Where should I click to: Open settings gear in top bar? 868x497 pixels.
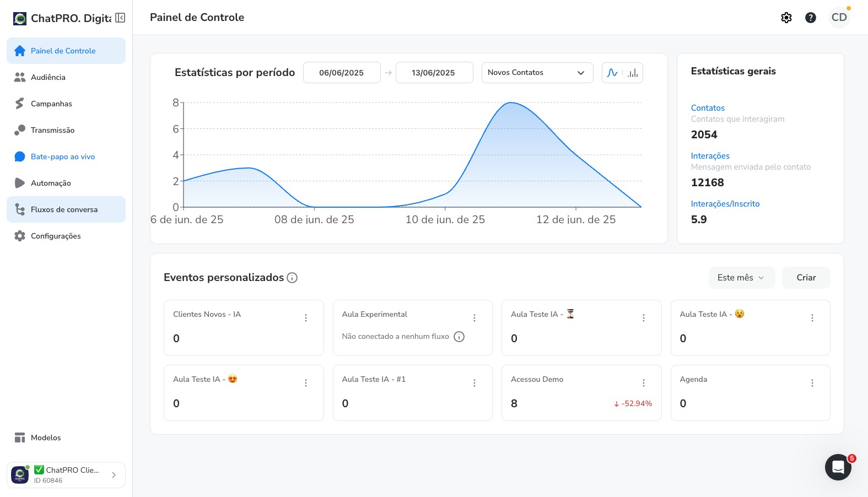786,18
